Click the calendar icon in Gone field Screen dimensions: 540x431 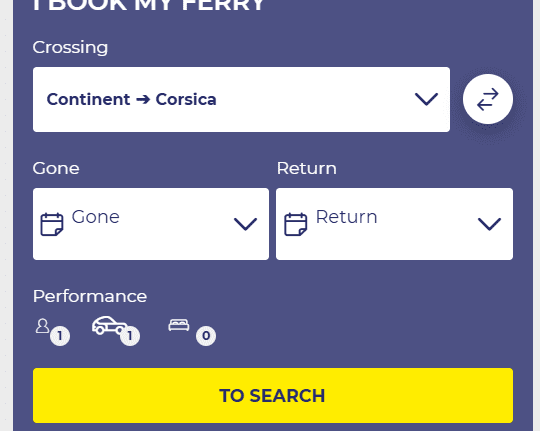click(x=52, y=224)
